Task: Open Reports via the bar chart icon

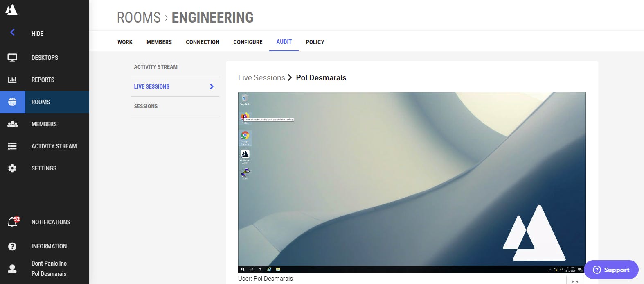Action: tap(12, 80)
